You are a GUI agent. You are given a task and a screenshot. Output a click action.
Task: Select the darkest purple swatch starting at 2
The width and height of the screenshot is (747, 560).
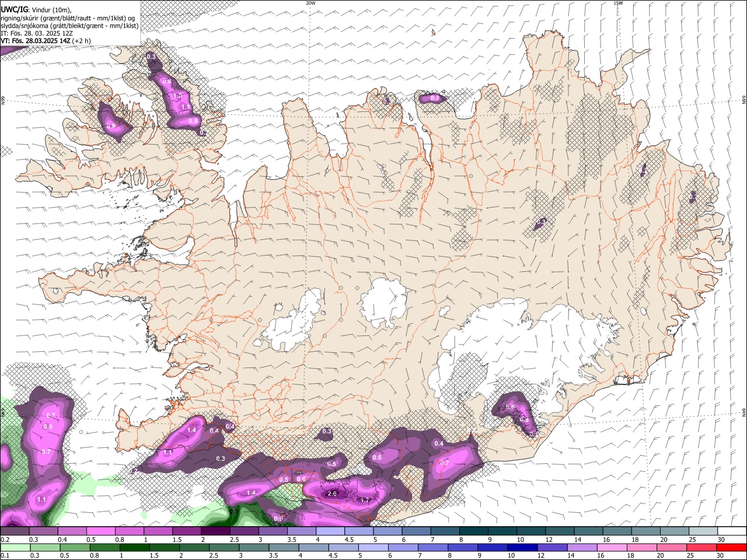215,531
